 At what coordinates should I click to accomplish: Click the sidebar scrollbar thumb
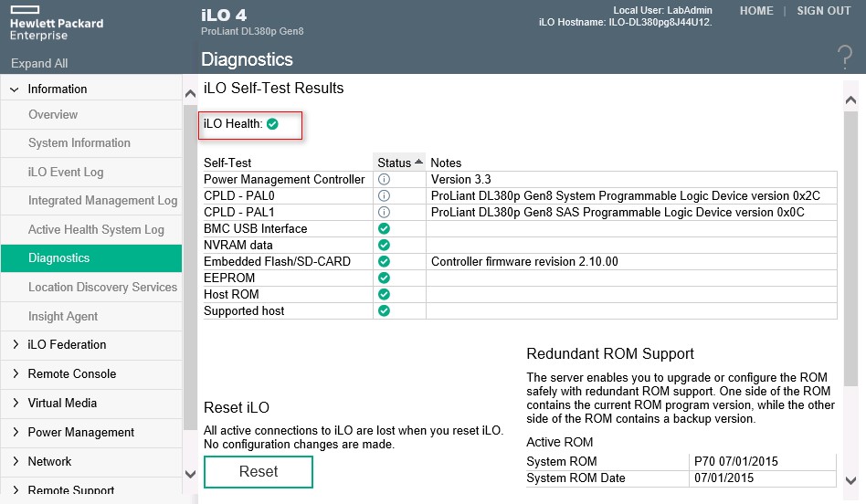pos(191,268)
